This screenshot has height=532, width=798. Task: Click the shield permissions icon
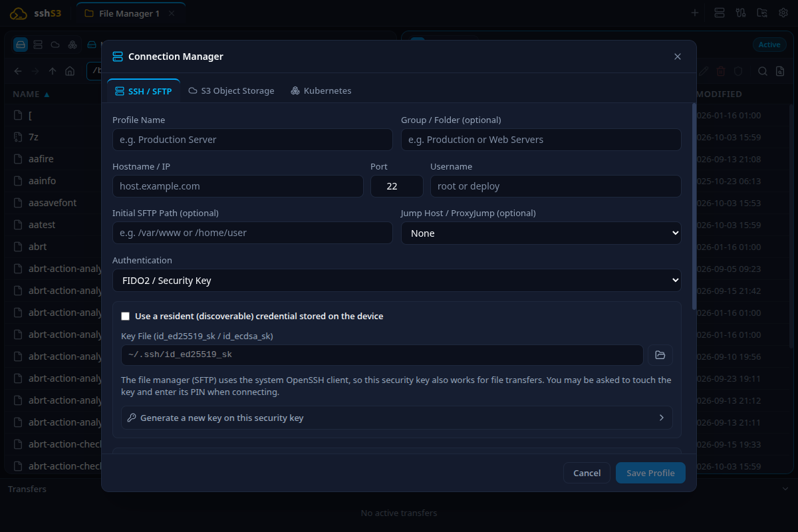[x=738, y=71]
